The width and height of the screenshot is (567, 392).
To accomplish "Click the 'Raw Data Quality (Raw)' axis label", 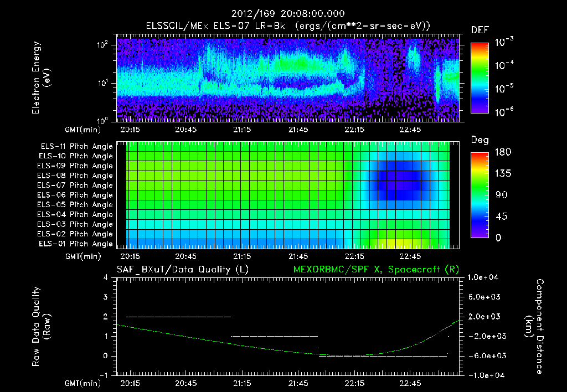I will pos(41,327).
